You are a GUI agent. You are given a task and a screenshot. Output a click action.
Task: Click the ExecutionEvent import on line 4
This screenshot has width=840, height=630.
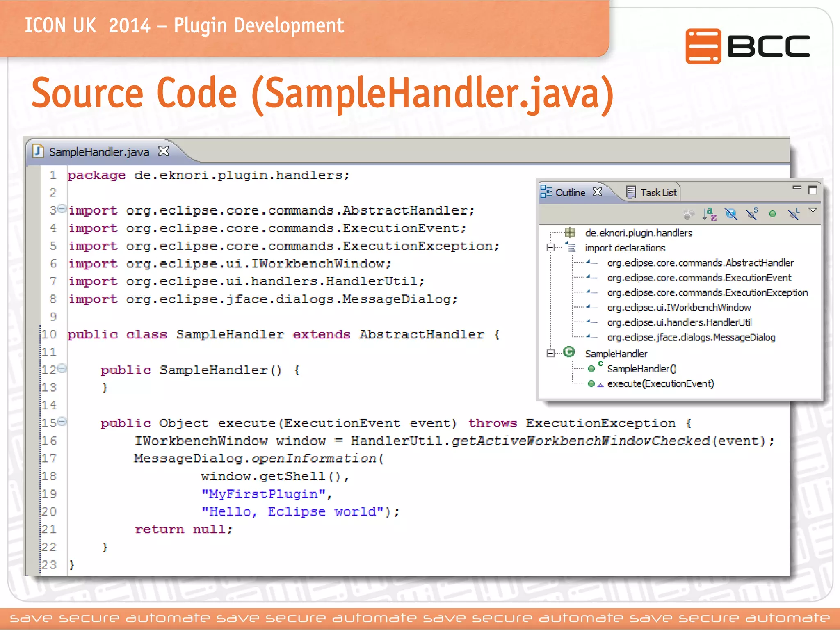tap(267, 228)
